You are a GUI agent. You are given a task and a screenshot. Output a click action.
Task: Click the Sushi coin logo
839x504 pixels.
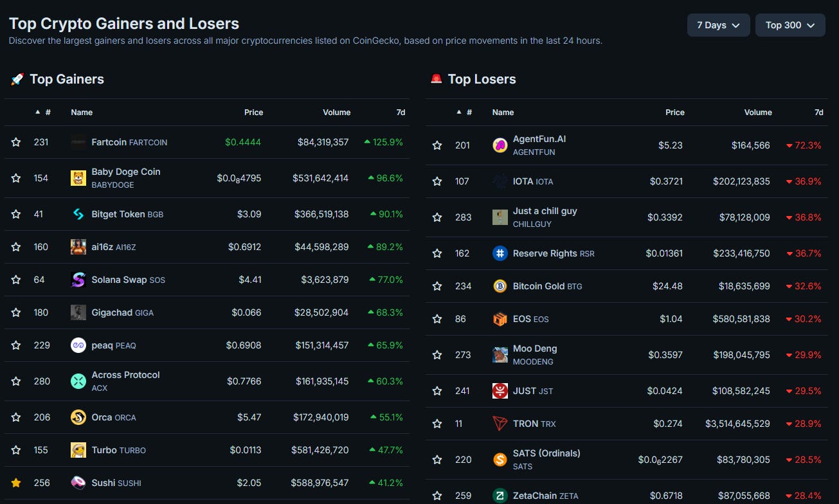click(78, 483)
